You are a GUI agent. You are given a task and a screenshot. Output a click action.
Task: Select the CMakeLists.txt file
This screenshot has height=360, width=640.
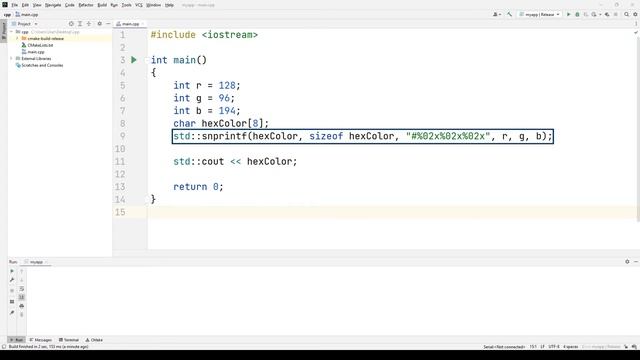tap(40, 45)
